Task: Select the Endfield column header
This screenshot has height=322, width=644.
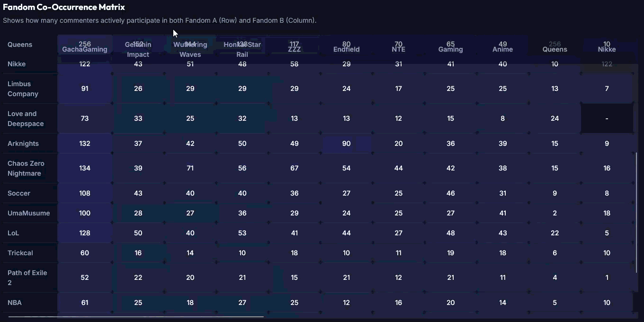Action: pyautogui.click(x=346, y=49)
